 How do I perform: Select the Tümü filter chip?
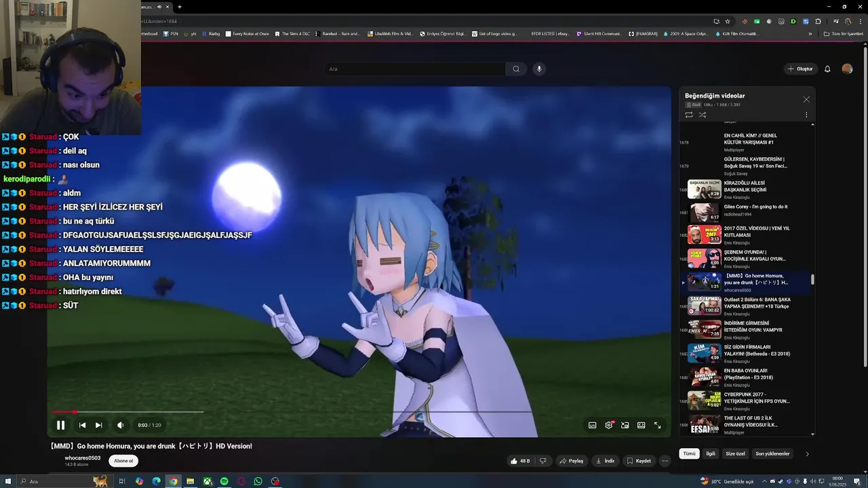[690, 453]
